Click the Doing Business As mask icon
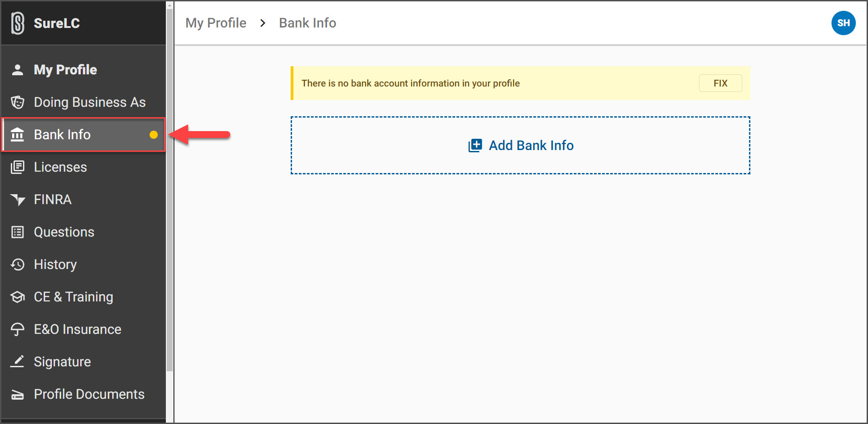The width and height of the screenshot is (868, 424). click(18, 102)
